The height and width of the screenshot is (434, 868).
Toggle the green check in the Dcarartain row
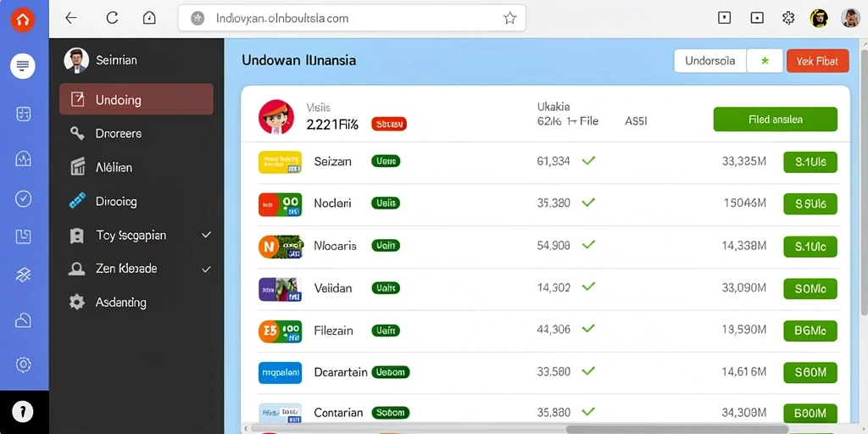[588, 370]
